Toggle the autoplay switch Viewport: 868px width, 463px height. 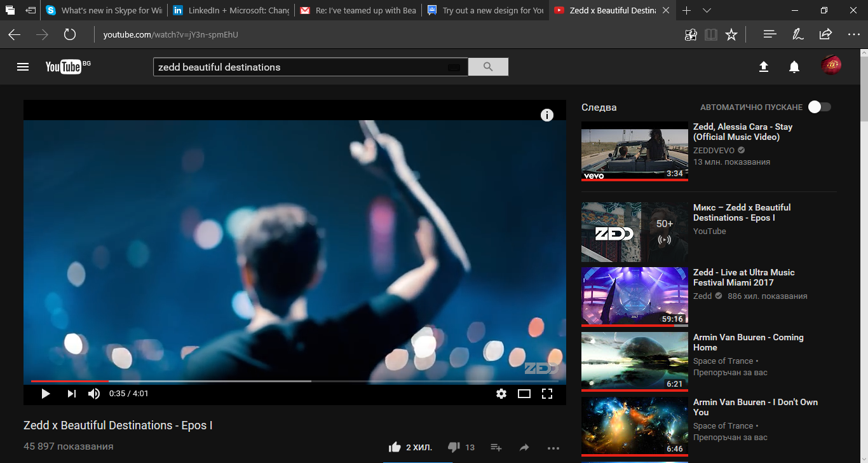[819, 107]
